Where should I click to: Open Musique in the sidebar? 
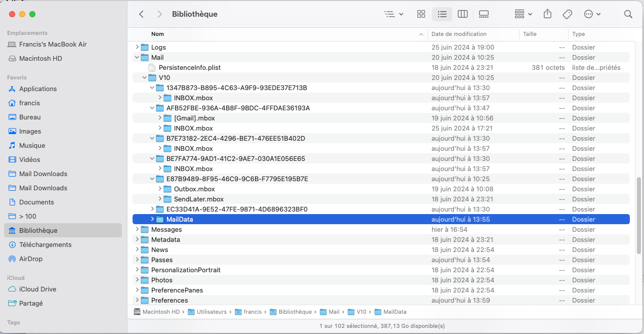(32, 145)
